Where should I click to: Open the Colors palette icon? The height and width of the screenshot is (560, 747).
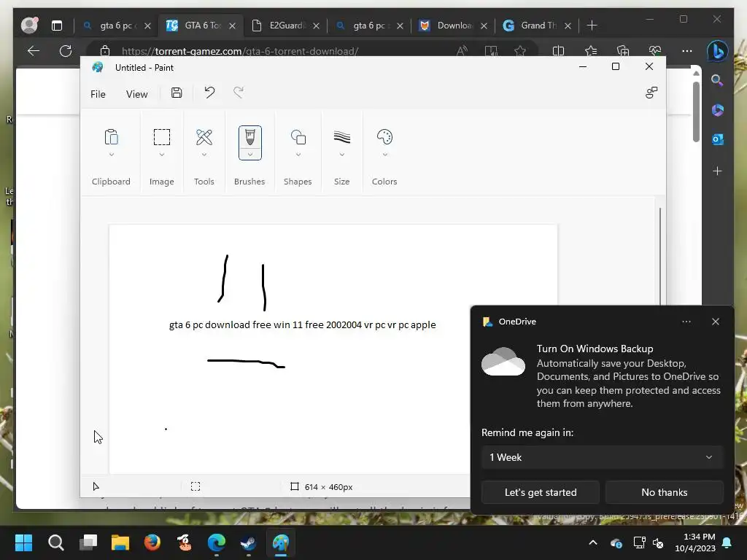coord(384,137)
